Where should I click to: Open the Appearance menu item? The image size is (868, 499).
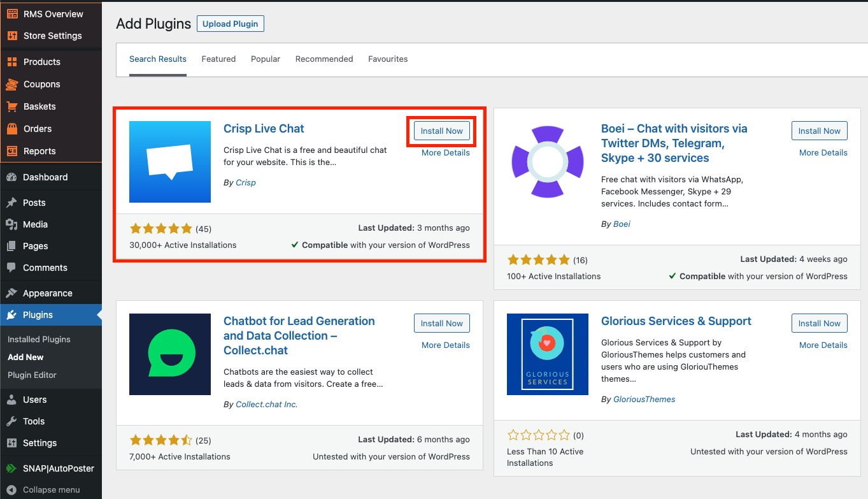point(51,293)
